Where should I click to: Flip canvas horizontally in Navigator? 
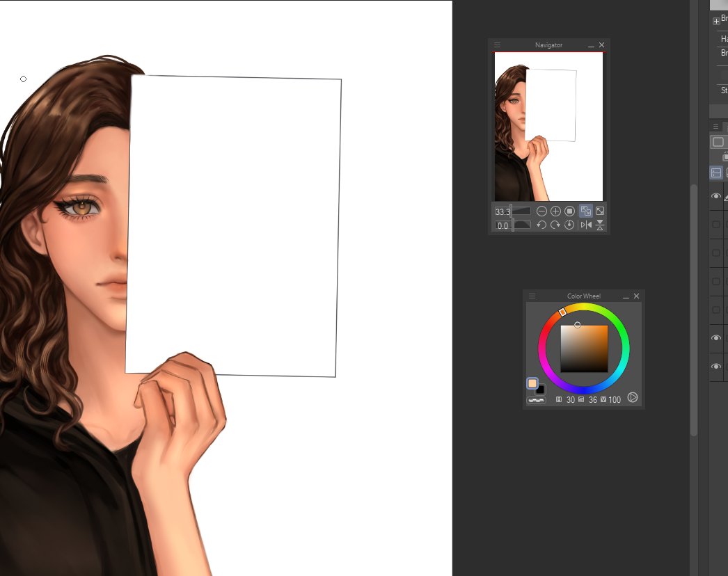586,225
